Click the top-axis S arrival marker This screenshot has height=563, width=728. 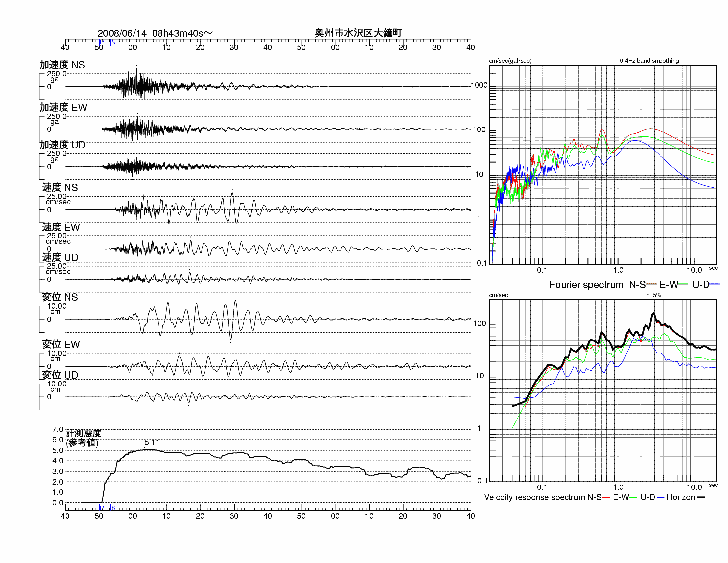[112, 42]
